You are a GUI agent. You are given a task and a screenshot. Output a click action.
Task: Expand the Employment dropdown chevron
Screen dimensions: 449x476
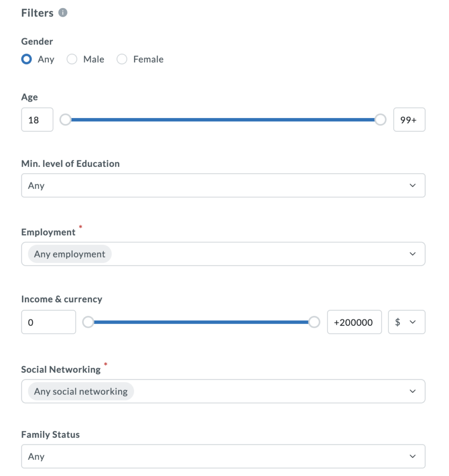click(412, 254)
